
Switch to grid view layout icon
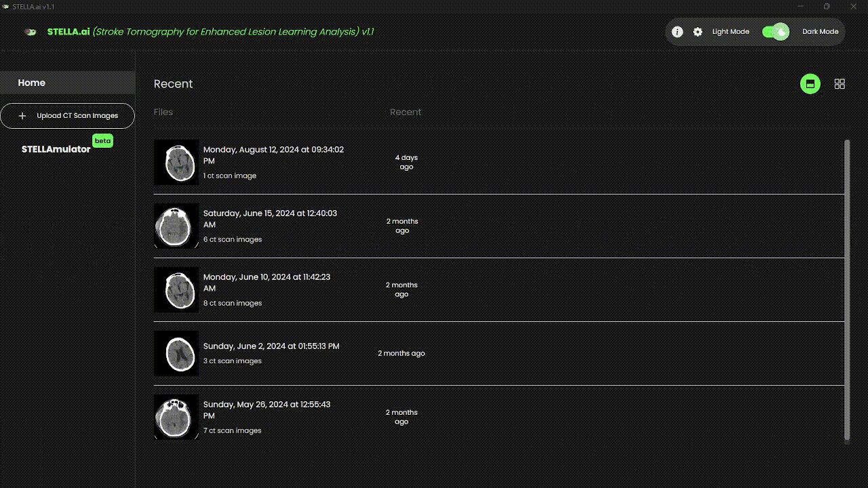pyautogui.click(x=840, y=84)
